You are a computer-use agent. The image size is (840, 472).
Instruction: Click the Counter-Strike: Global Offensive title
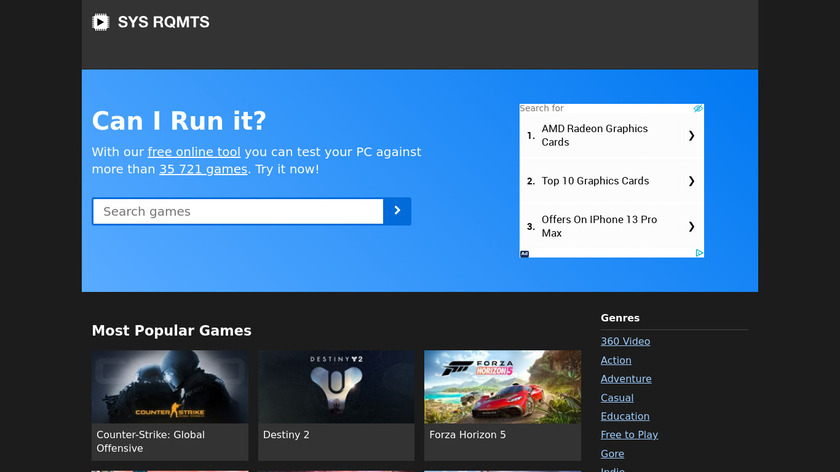click(x=151, y=441)
